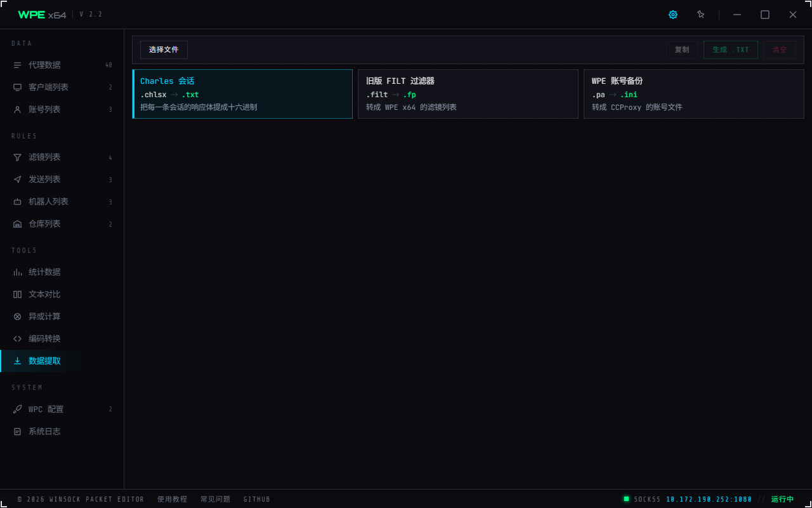Click the 选择文件 button
The width and height of the screenshot is (812, 508).
coord(164,50)
